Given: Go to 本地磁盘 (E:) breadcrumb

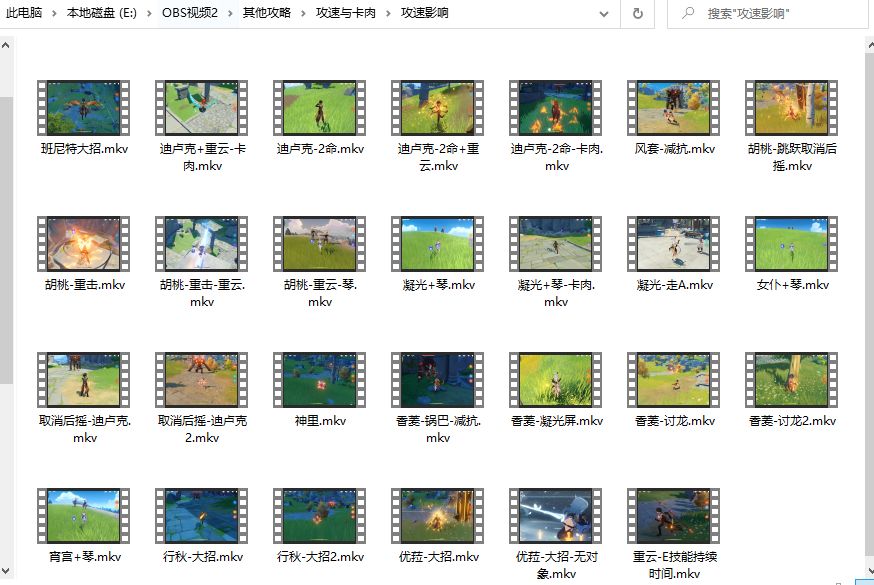Looking at the screenshot, I should tap(101, 13).
